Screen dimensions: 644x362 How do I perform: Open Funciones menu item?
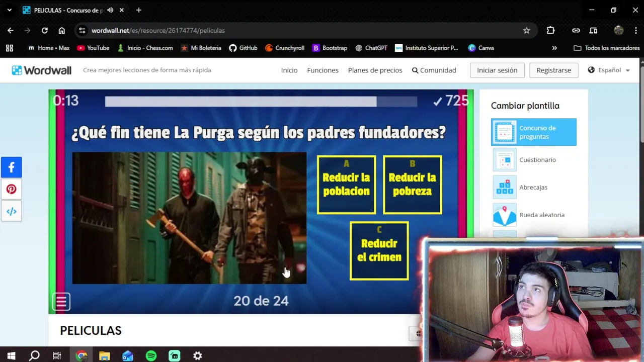(323, 70)
